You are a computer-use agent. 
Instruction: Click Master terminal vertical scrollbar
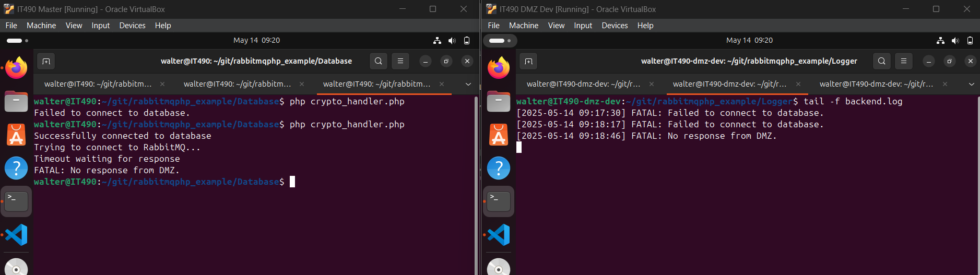476,183
